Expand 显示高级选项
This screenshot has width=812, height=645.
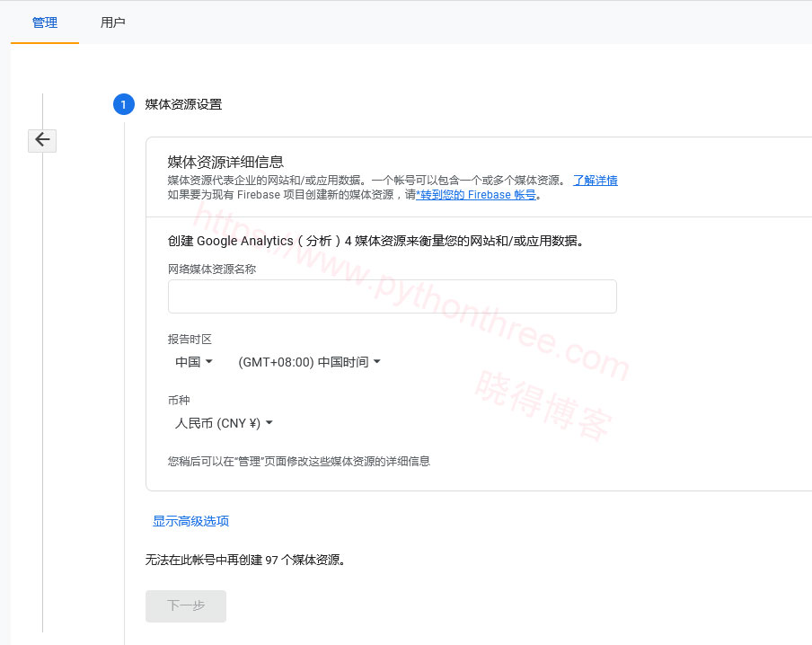(x=190, y=521)
